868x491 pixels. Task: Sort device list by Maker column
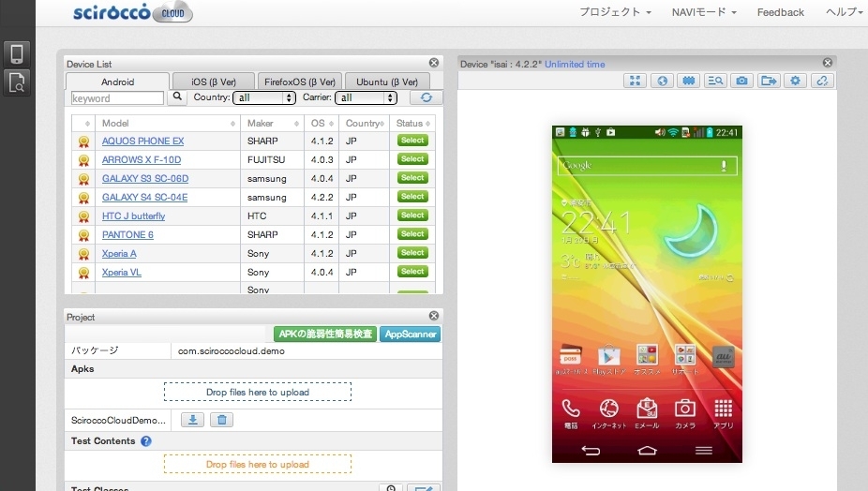[273, 123]
